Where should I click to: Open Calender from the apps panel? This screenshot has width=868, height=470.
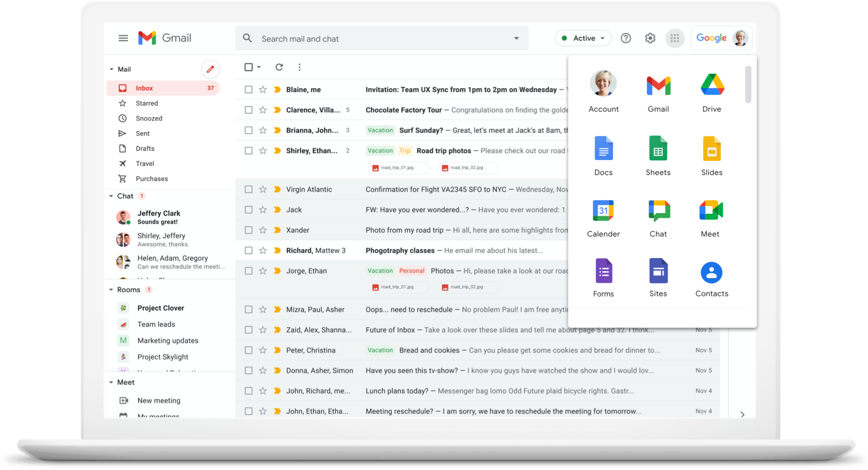603,219
